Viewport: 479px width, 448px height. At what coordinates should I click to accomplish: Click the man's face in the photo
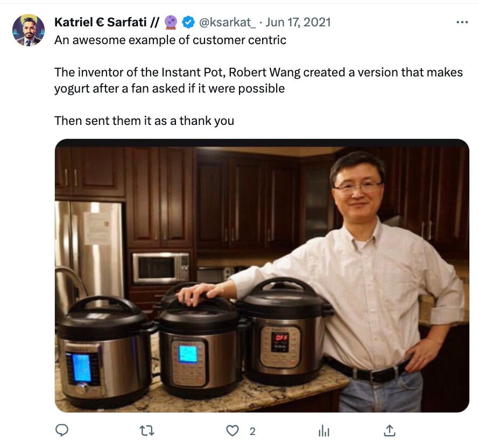pyautogui.click(x=357, y=188)
